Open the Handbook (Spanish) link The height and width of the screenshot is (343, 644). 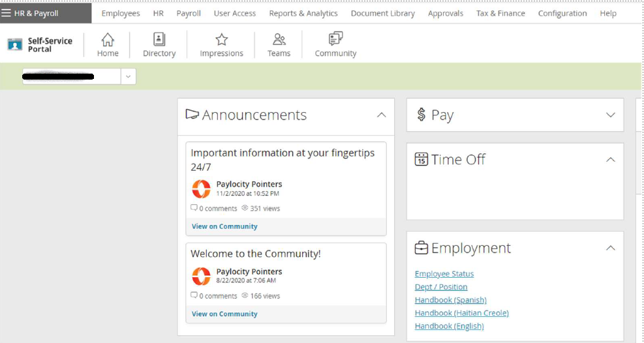(x=451, y=300)
